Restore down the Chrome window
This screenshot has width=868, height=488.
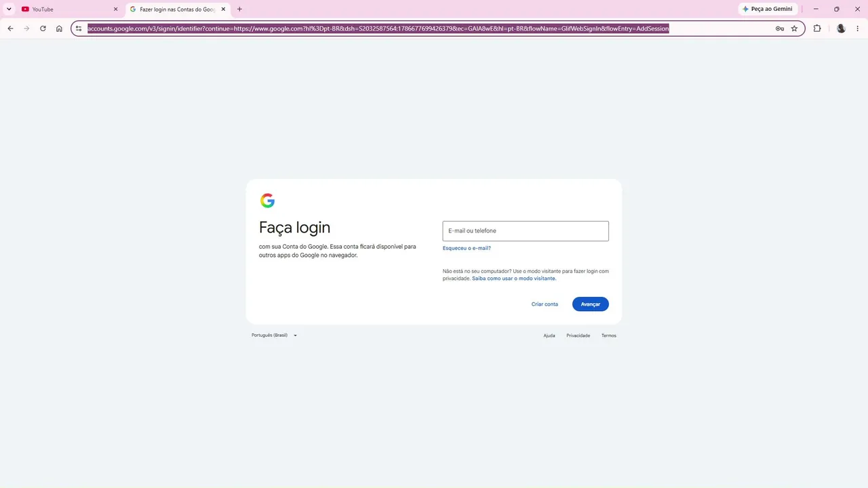837,9
